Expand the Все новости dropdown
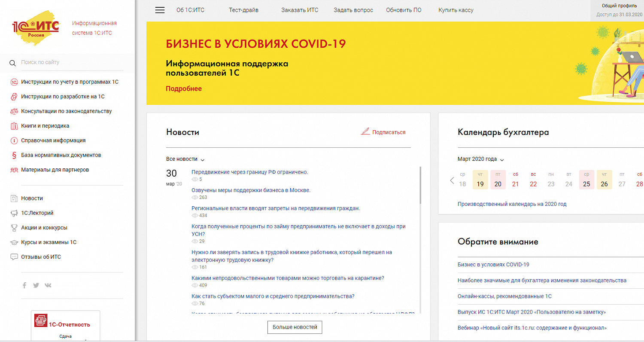The width and height of the screenshot is (644, 342). pos(185,159)
